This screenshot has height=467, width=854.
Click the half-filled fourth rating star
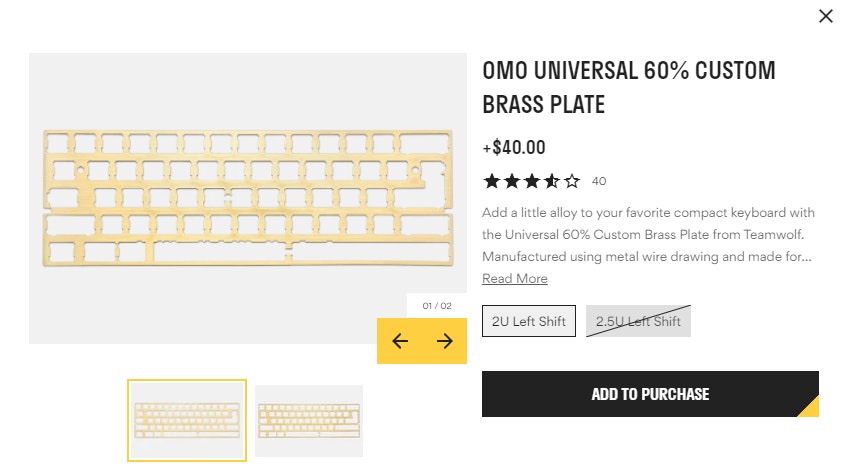coord(551,181)
